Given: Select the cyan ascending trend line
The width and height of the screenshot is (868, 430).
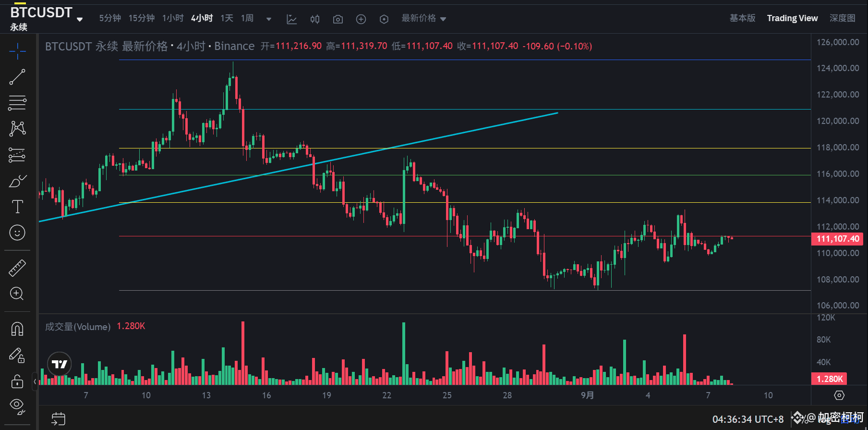Looking at the screenshot, I should (298, 167).
